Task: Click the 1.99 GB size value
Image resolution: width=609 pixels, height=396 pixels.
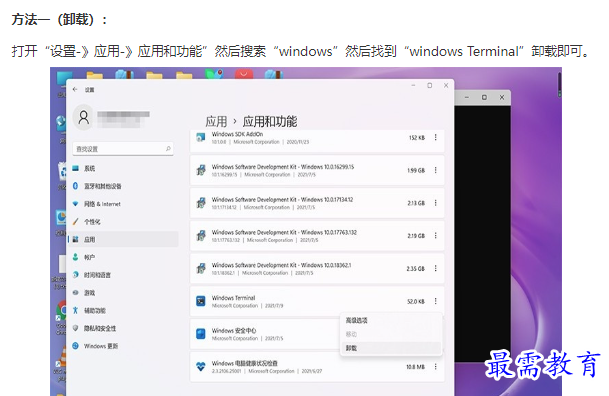Action: 416,170
